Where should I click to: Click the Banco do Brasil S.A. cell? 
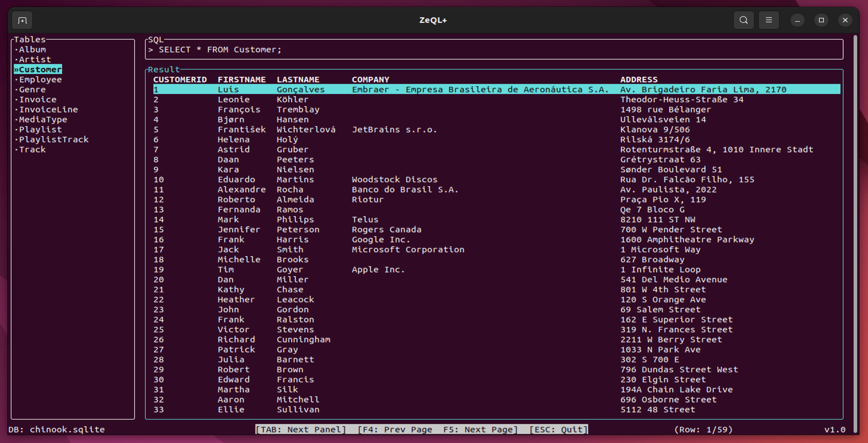(405, 189)
